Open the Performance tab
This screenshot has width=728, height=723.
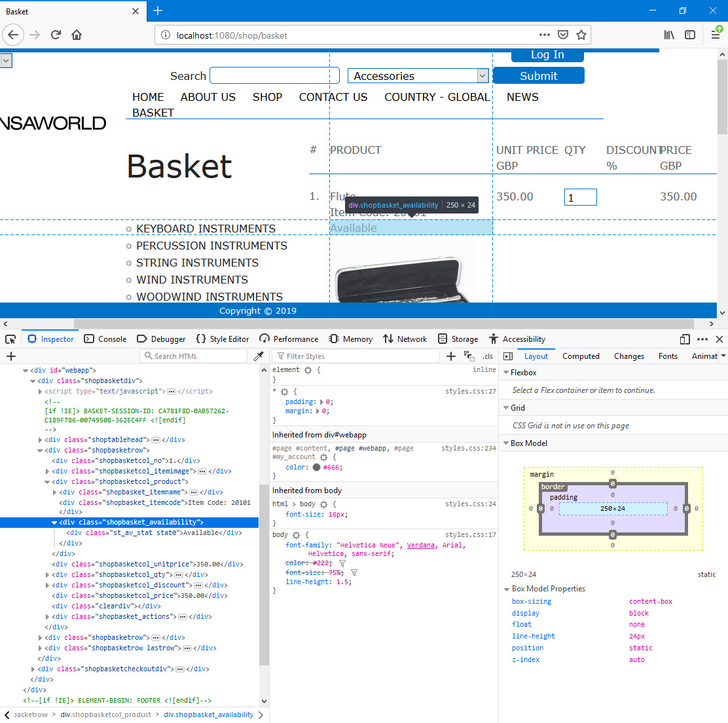pyautogui.click(x=289, y=339)
